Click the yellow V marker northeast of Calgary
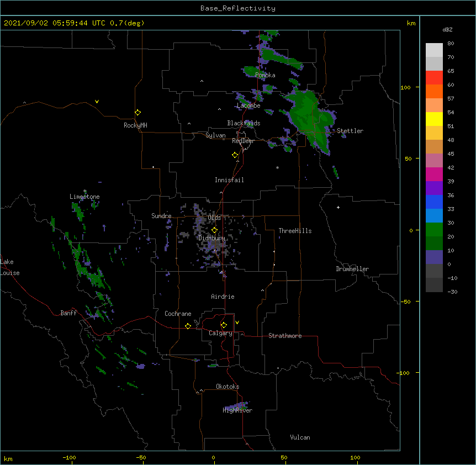 pos(237,323)
